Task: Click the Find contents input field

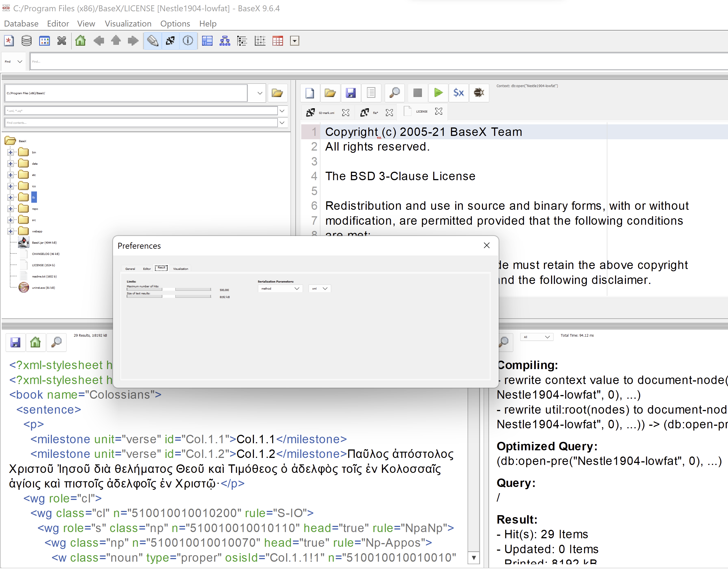Action: 141,123
